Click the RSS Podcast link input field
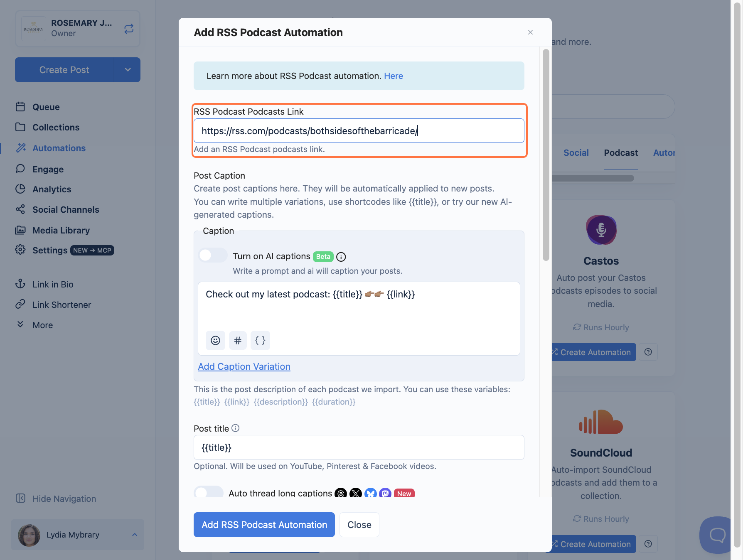The height and width of the screenshot is (560, 743). point(359,131)
